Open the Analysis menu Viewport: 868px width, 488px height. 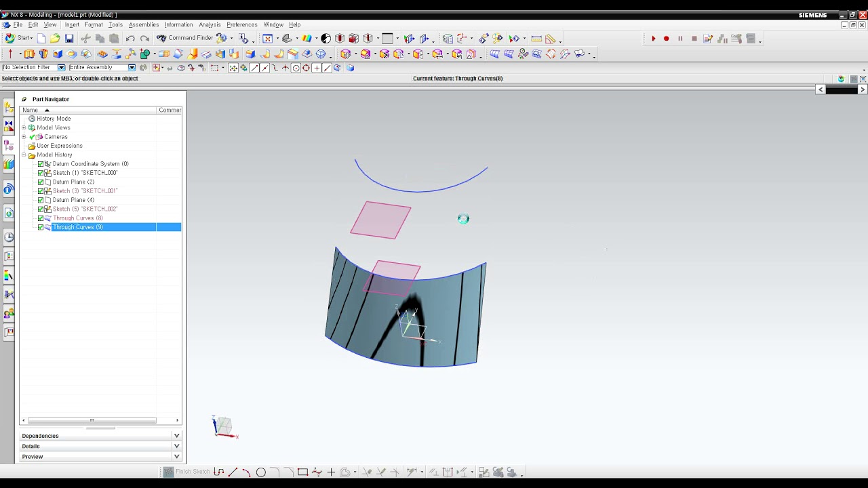coord(210,24)
